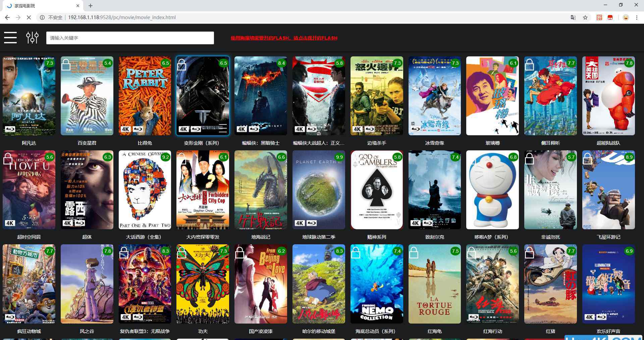Viewport: 644px width, 340px height.
Task: Open the filter sliders icon
Action: click(32, 38)
